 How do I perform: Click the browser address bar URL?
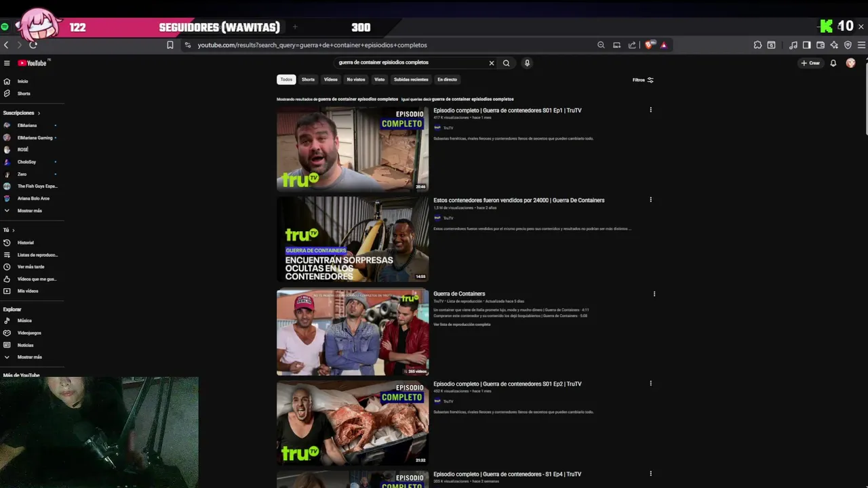313,45
